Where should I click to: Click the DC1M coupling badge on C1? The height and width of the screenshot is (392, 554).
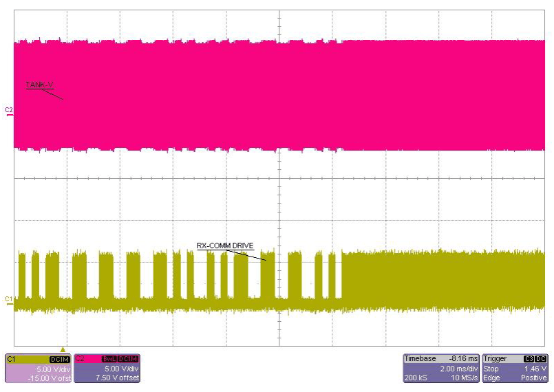60,359
